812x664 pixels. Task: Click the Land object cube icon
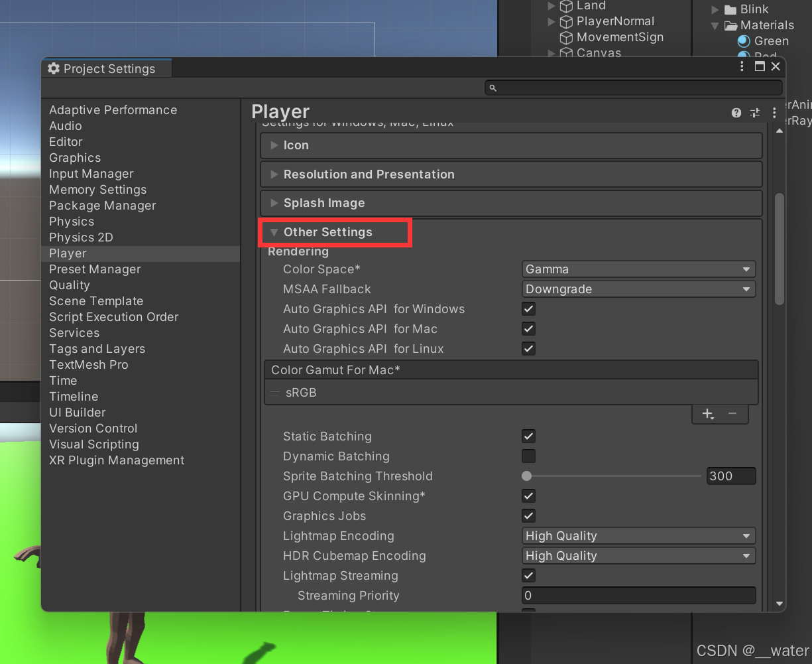(566, 6)
